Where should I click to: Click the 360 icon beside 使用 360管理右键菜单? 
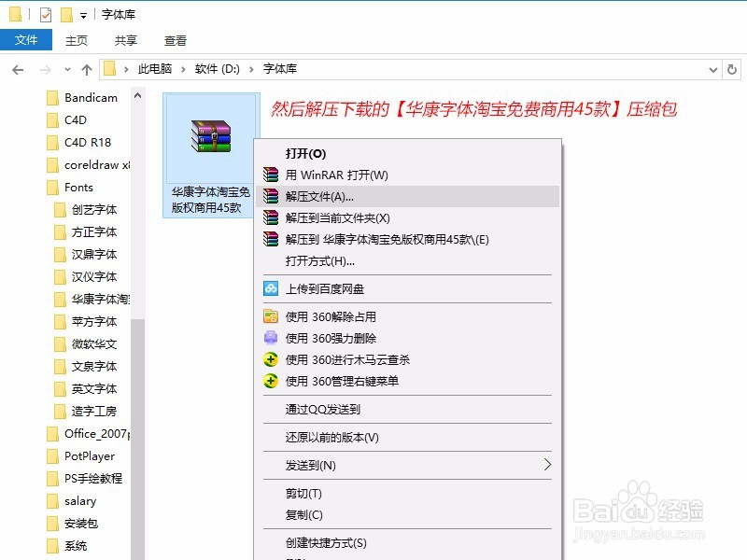click(271, 381)
